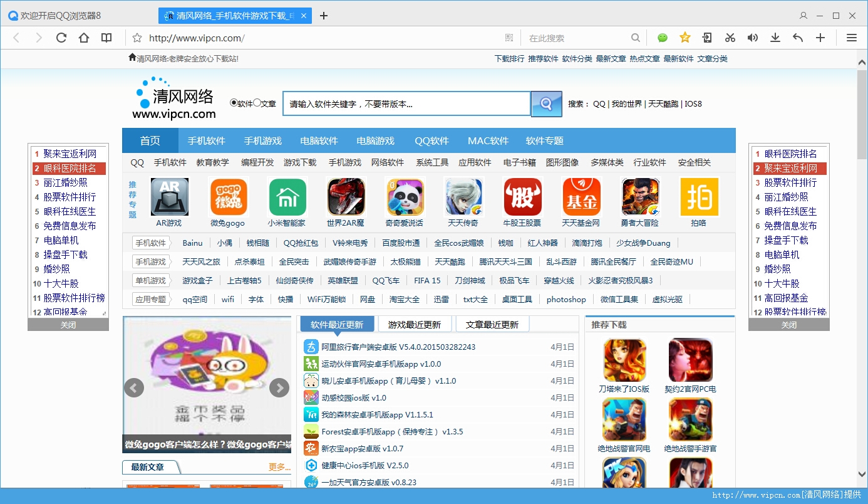This screenshot has height=504, width=868.
Task: Click 聚来宝返利网 in the right ad list
Action: click(x=791, y=168)
